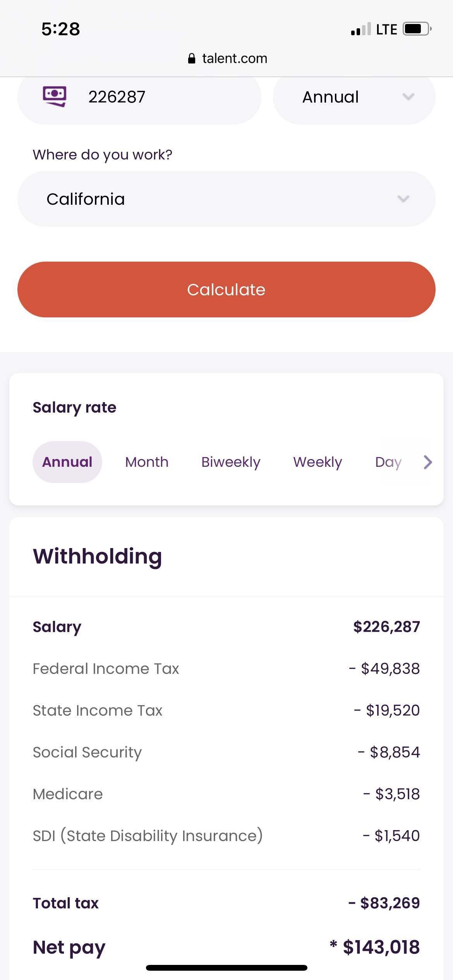453x980 pixels.
Task: Open the pay frequency dropdown showing Annual
Action: coord(353,97)
